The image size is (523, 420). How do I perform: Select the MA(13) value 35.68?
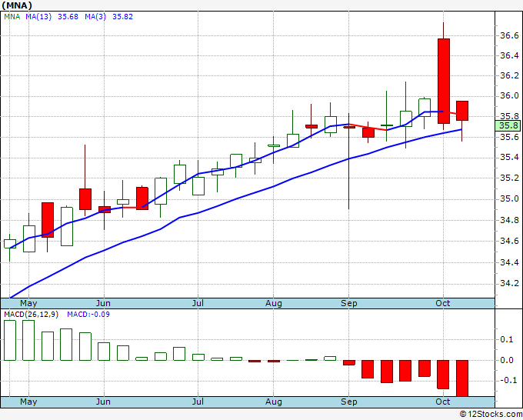(x=68, y=17)
